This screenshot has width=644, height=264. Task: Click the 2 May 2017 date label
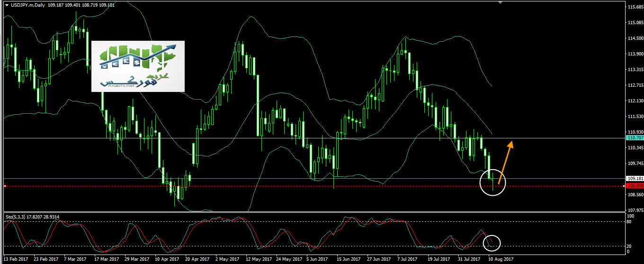click(228, 260)
